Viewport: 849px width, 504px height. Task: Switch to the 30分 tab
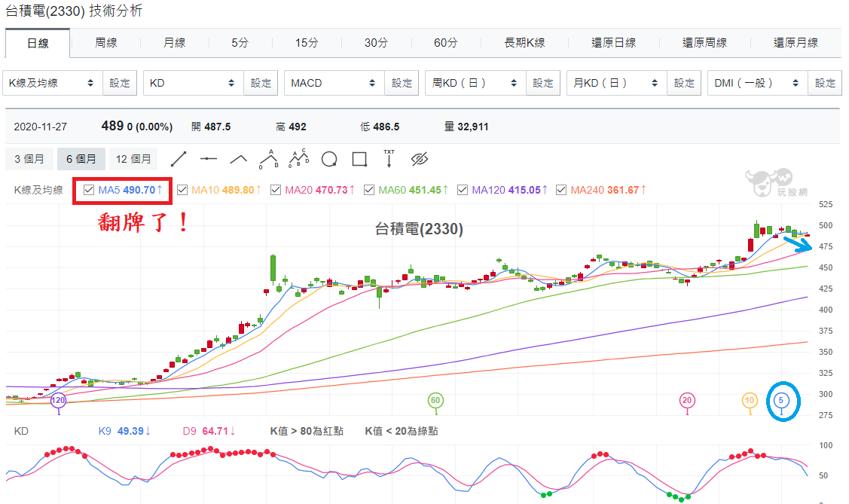tap(377, 43)
